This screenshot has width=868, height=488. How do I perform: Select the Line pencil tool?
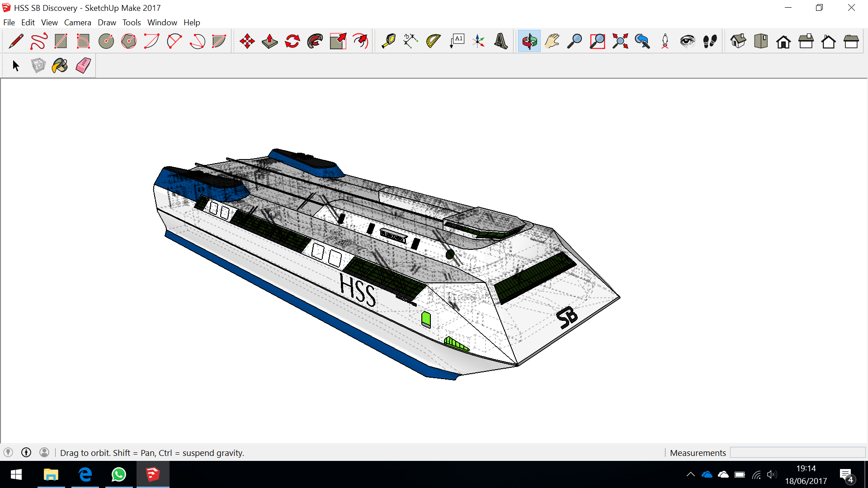point(16,41)
